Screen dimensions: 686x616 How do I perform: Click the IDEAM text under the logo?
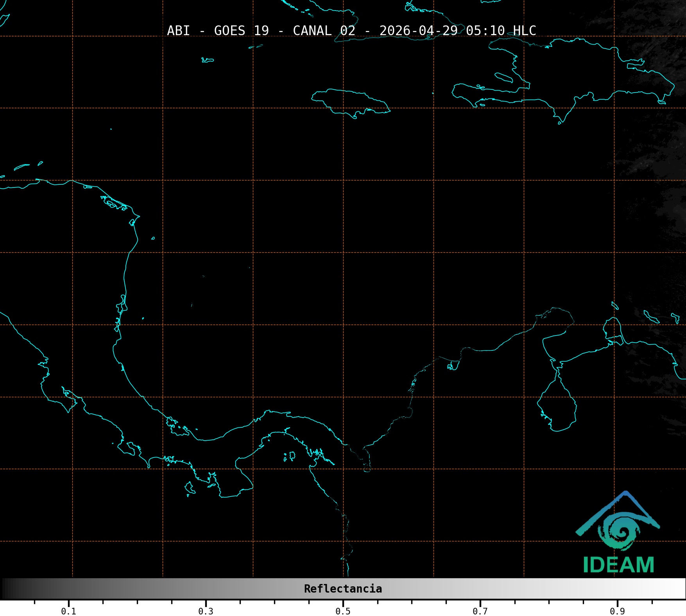tap(618, 565)
